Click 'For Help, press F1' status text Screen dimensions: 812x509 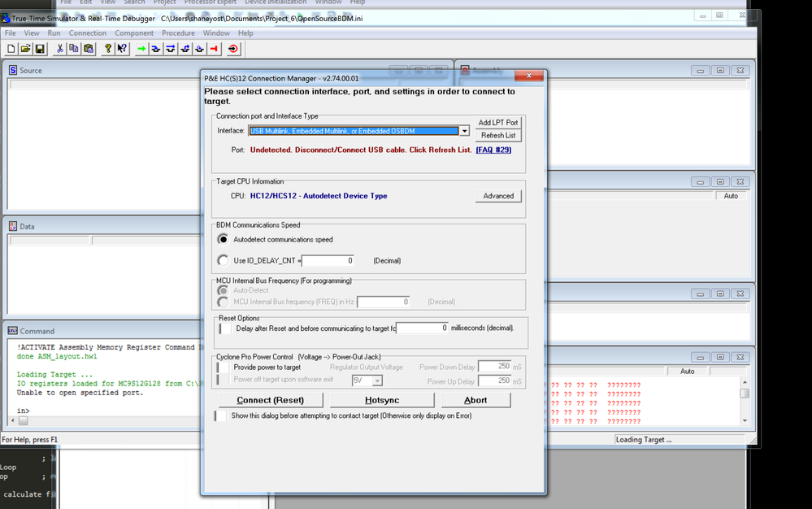pyautogui.click(x=29, y=440)
